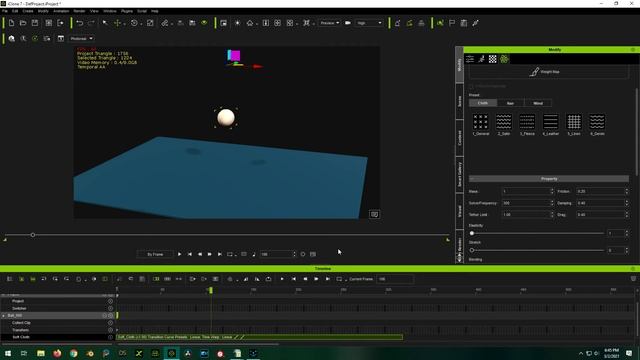Expand the Ball_000 track in the timeline
The width and height of the screenshot is (640, 360).
[4, 316]
